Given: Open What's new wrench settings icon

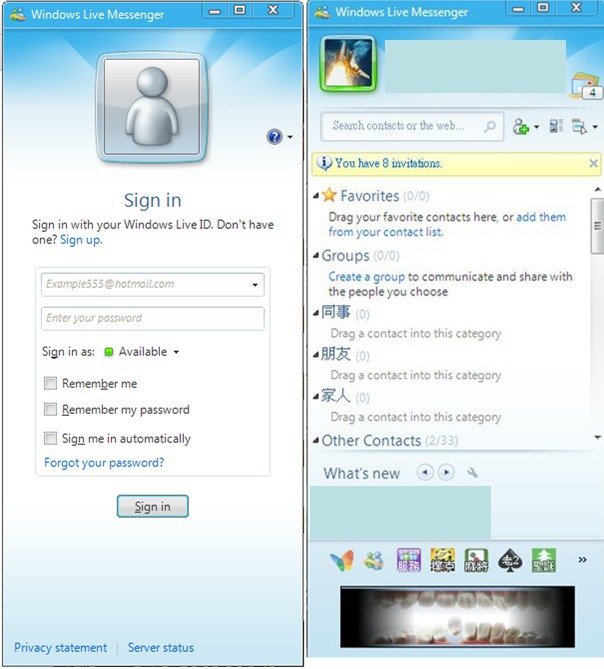Looking at the screenshot, I should click(x=472, y=472).
